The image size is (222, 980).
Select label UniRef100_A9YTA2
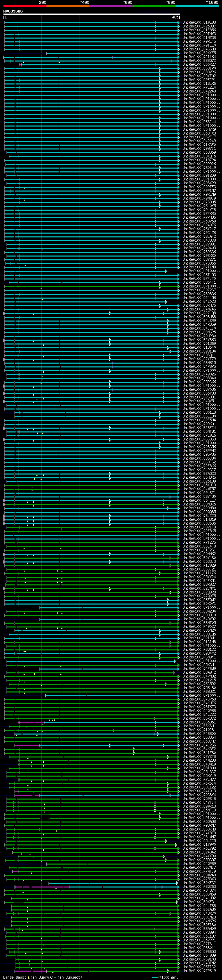click(199, 76)
